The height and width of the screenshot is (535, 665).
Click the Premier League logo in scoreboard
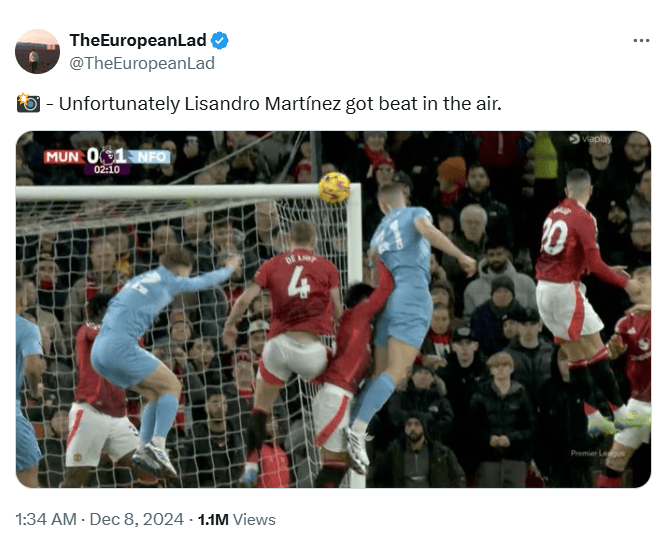107,156
